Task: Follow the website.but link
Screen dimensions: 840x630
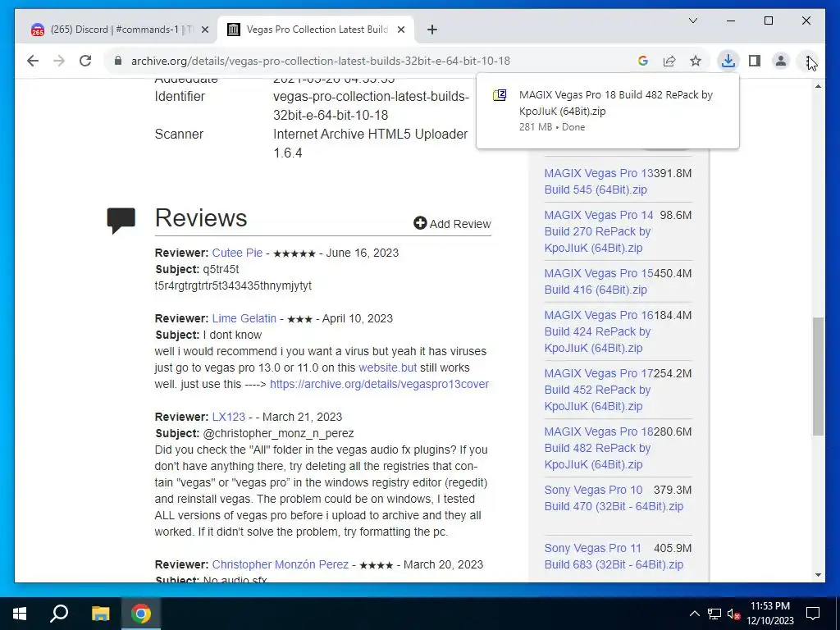Action: (x=387, y=367)
